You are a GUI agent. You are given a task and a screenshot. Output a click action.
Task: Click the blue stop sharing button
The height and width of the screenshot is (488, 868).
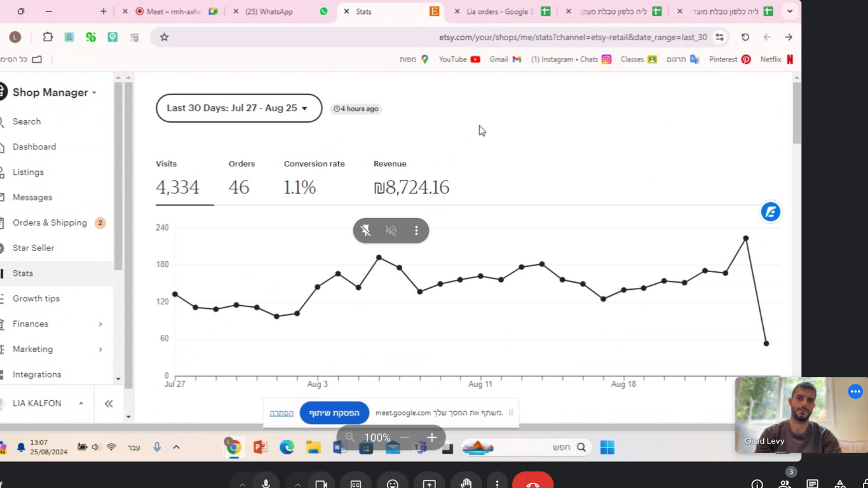pyautogui.click(x=334, y=413)
